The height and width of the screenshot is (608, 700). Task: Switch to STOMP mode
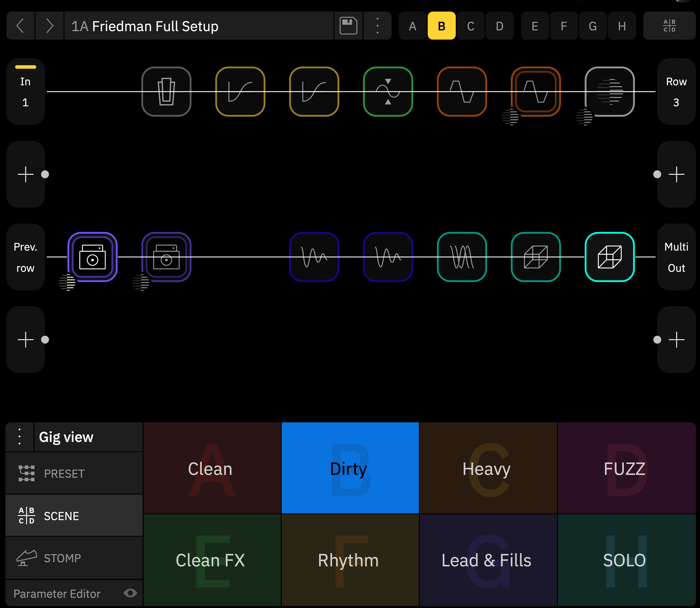pos(74,558)
